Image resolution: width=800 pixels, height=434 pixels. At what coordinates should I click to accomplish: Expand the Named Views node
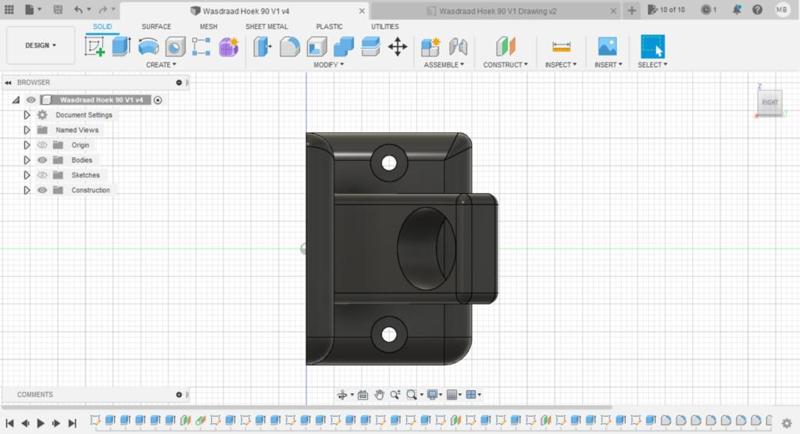click(27, 130)
